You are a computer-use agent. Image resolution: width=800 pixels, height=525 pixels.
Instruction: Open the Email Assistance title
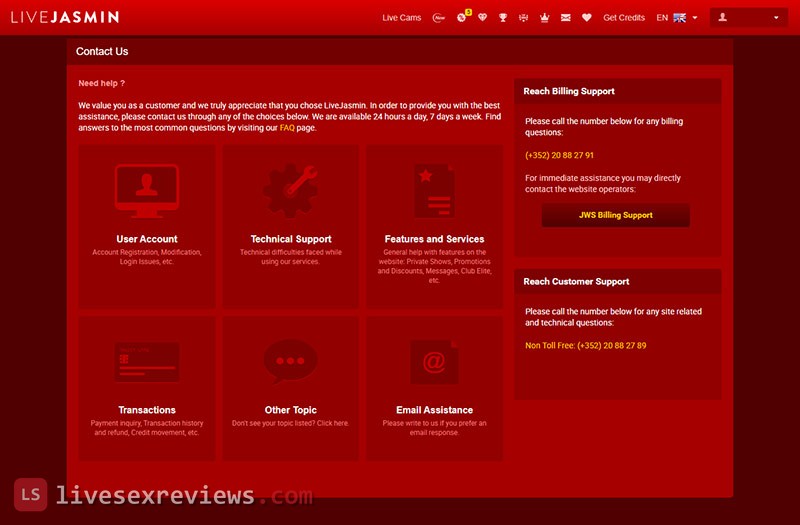(x=434, y=410)
